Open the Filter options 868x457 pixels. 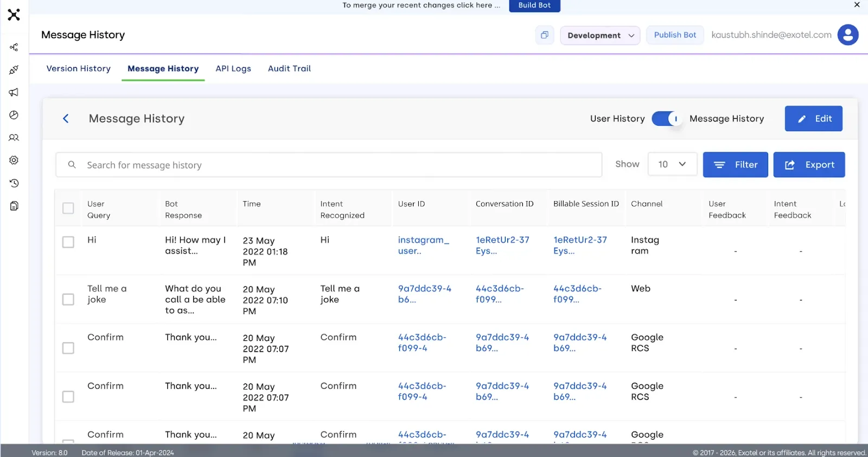click(735, 165)
